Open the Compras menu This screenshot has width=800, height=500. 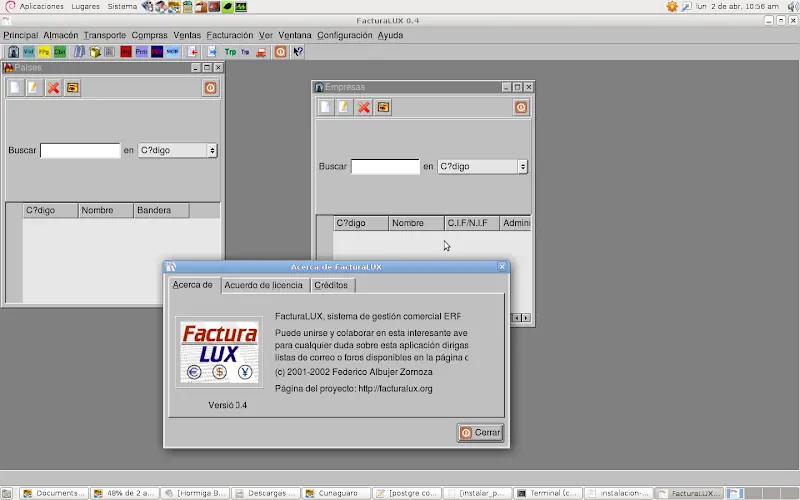click(x=149, y=35)
